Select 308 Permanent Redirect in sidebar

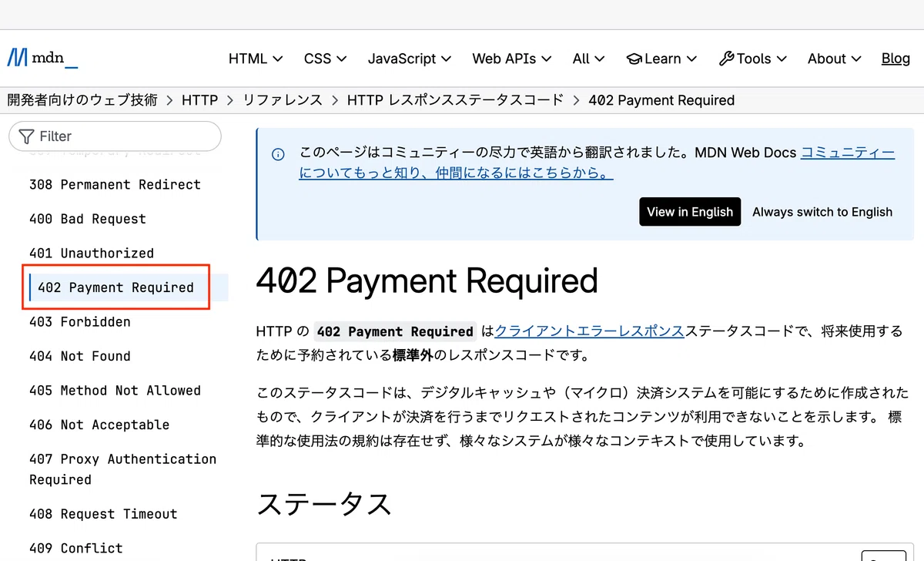click(x=115, y=185)
